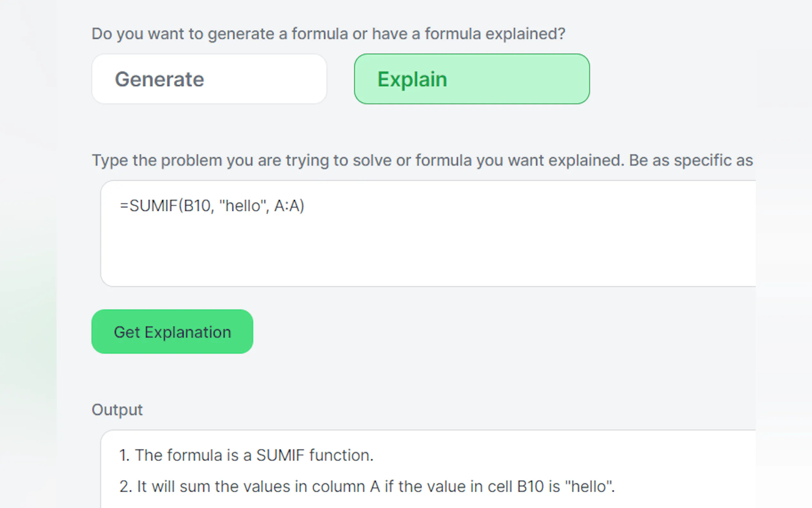The height and width of the screenshot is (508, 812).
Task: Click the 'generate a formula' question heading
Action: point(328,34)
